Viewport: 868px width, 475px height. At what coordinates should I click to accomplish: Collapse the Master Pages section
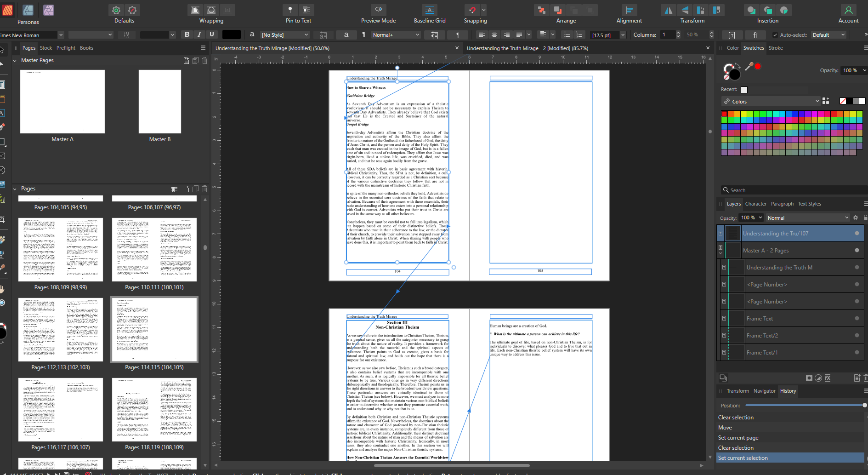[15, 61]
